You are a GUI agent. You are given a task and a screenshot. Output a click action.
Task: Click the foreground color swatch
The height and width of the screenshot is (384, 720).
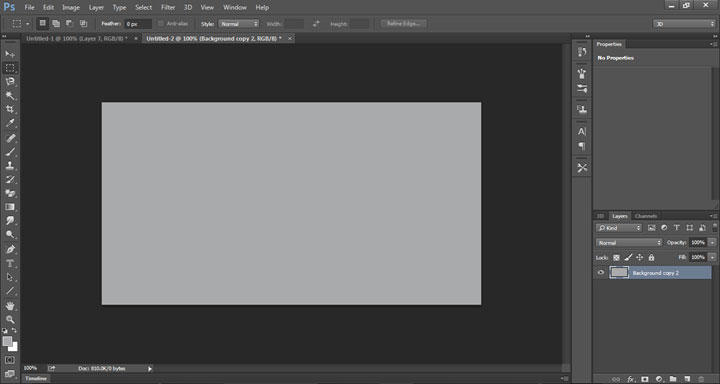click(x=7, y=341)
